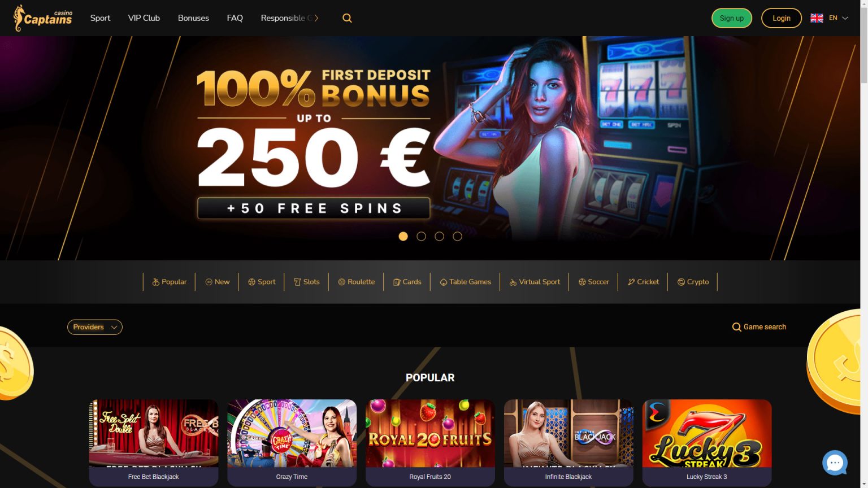This screenshot has width=868, height=488.
Task: Select the Table Games category tab
Action: pyautogui.click(x=465, y=282)
